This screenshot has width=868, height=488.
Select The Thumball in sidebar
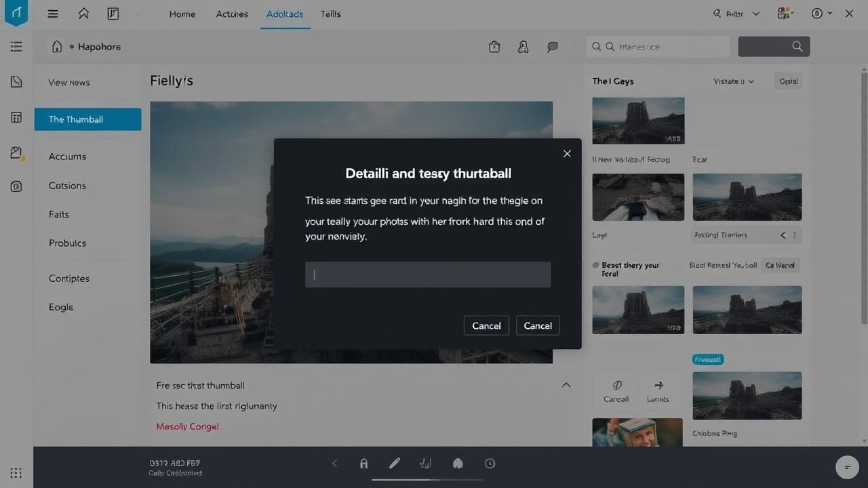88,119
